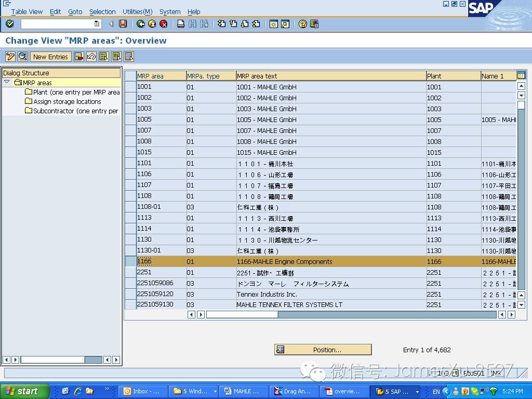
Task: Click the Select All icon
Action: point(104,57)
